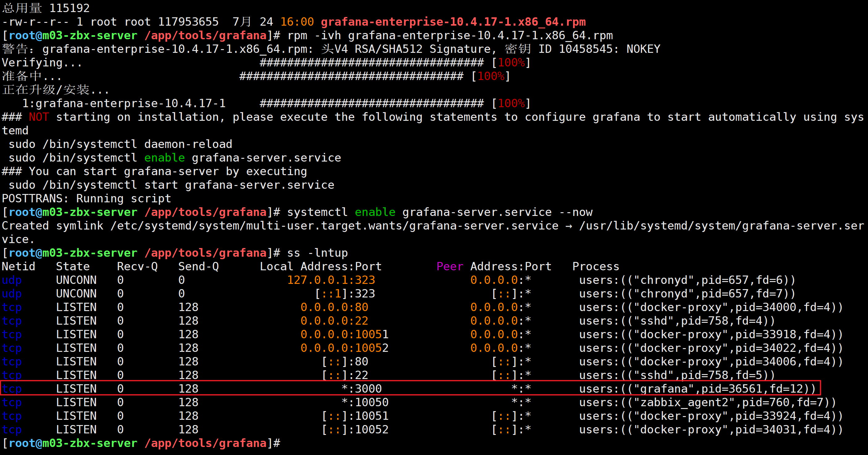Click the '*:10050' zabbix agent port
This screenshot has height=455, width=868.
pyautogui.click(x=365, y=402)
